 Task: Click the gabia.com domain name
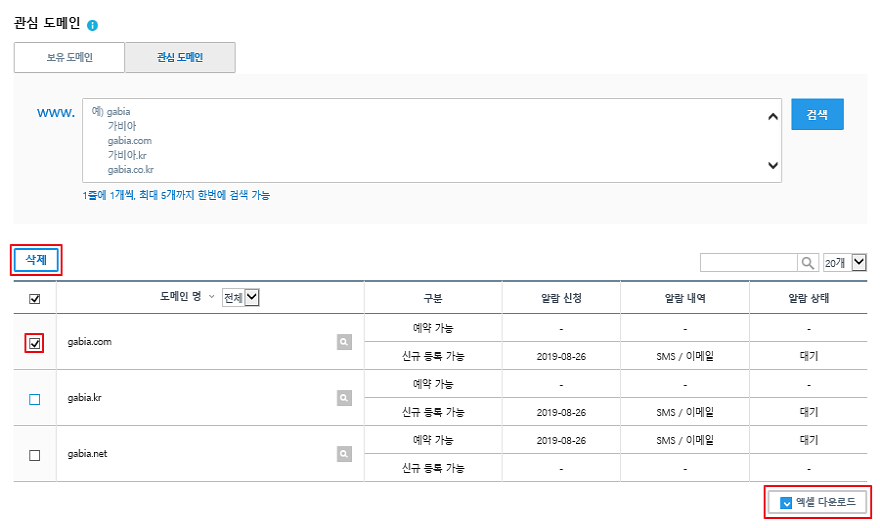pos(90,342)
